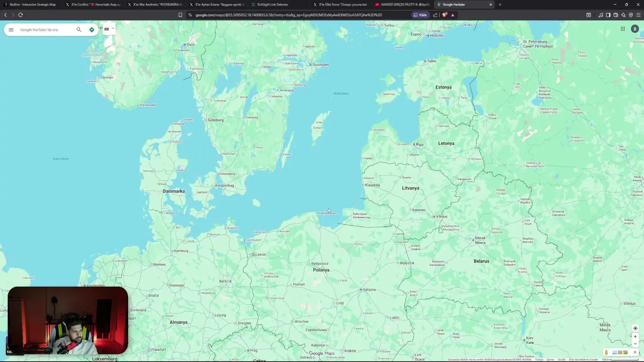Screen dimensions: 644x362
Task: Zoom out with the minus button
Action: (x=635, y=344)
